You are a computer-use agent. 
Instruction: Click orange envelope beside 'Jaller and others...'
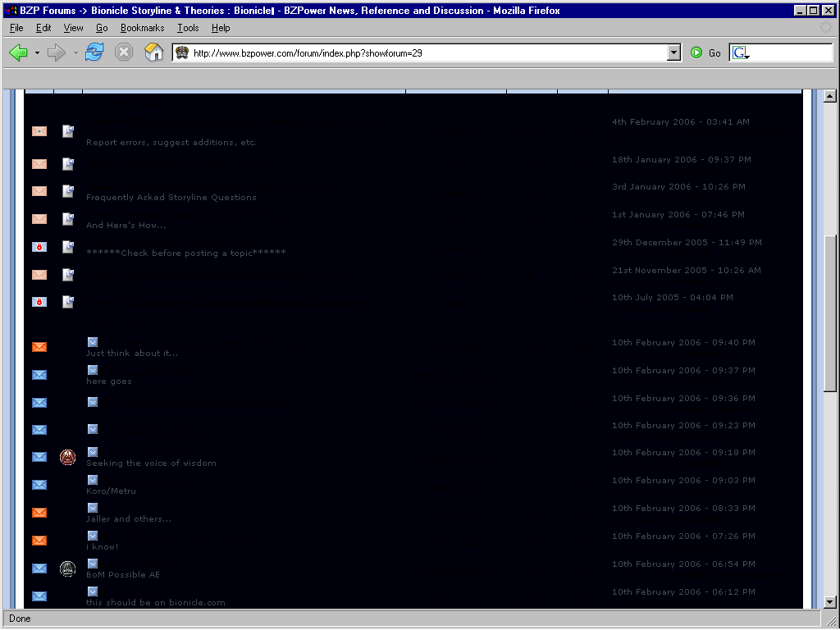(x=39, y=513)
